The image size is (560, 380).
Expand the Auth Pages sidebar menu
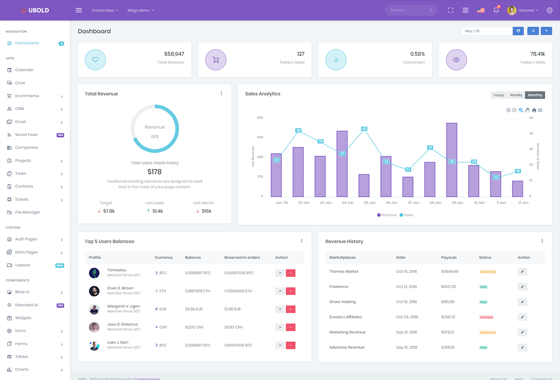coord(35,239)
